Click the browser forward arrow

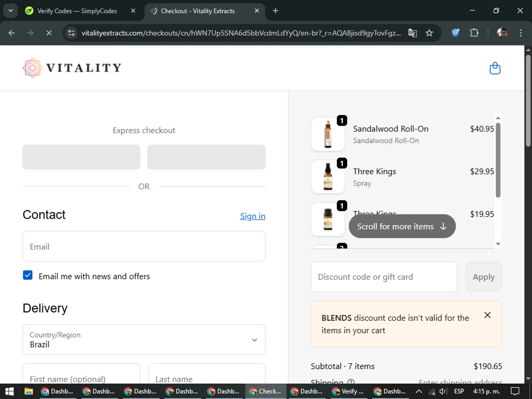pos(30,33)
